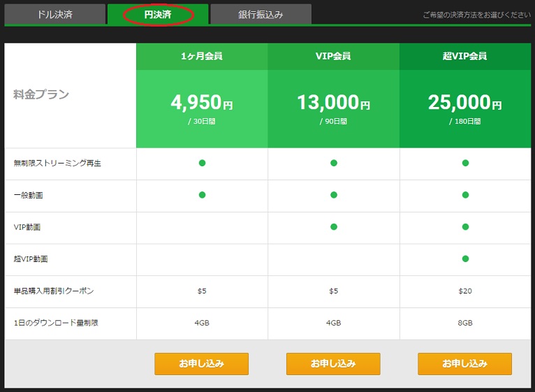Click $5 coupon value in VIP会員 column

tap(333, 291)
